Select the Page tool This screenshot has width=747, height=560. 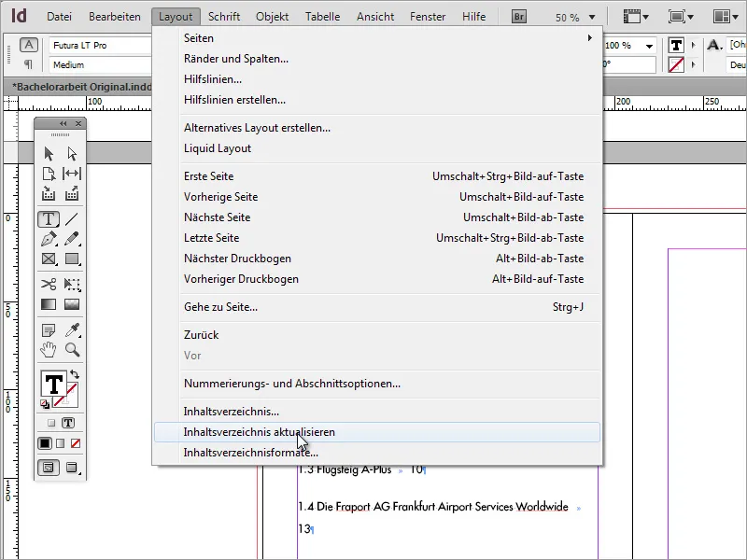pyautogui.click(x=49, y=174)
